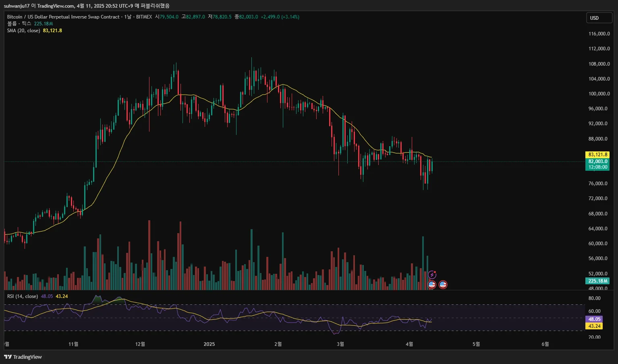Click the 5월 label on the time axis
This screenshot has height=364, width=618.
476,344
